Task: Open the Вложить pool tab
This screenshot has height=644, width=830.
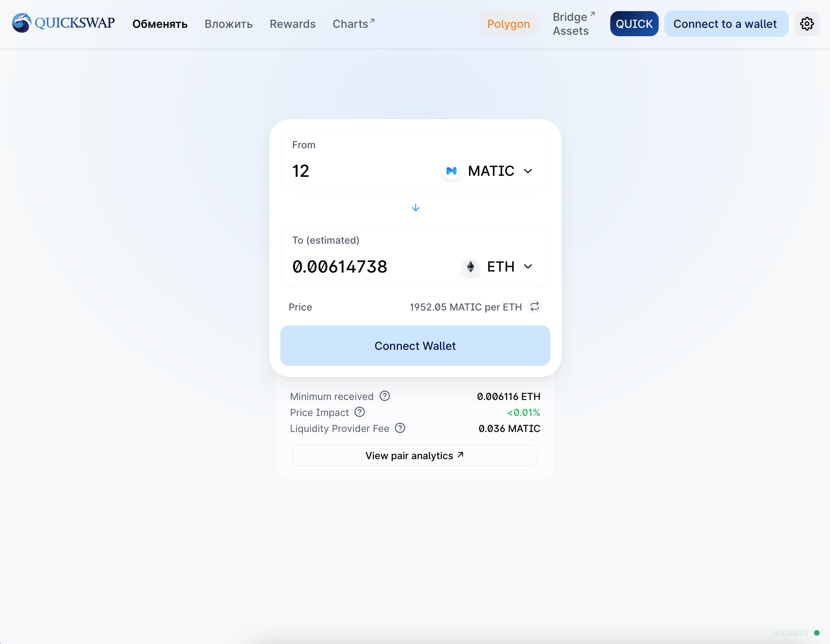Action: [228, 24]
